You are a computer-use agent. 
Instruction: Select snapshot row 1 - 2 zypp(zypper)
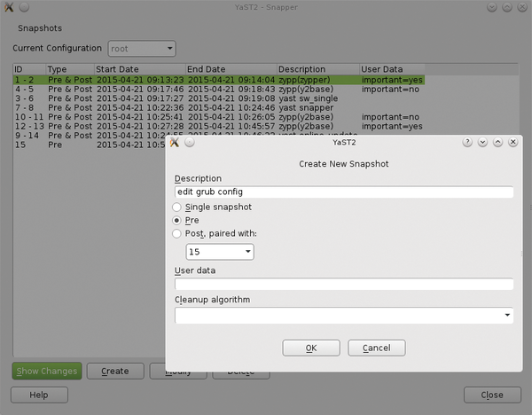[219, 80]
